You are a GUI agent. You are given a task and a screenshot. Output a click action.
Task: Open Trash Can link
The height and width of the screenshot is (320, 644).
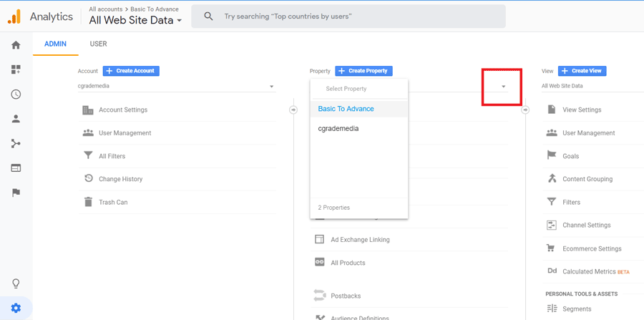pos(113,202)
